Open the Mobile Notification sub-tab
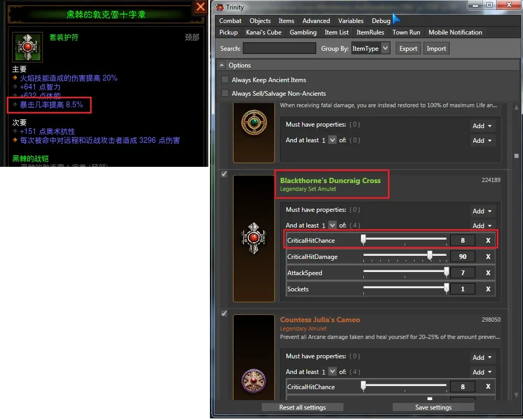 (455, 32)
